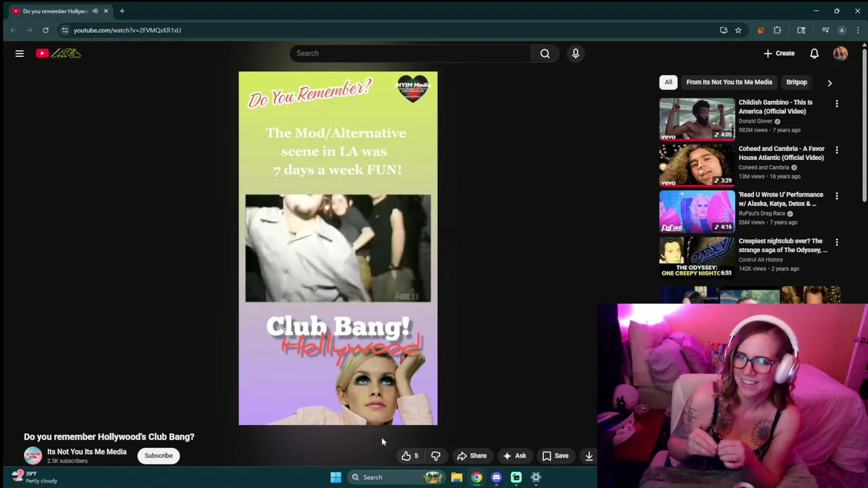Click the Donald Glover channel name
Image resolution: width=868 pixels, height=488 pixels.
pyautogui.click(x=755, y=121)
